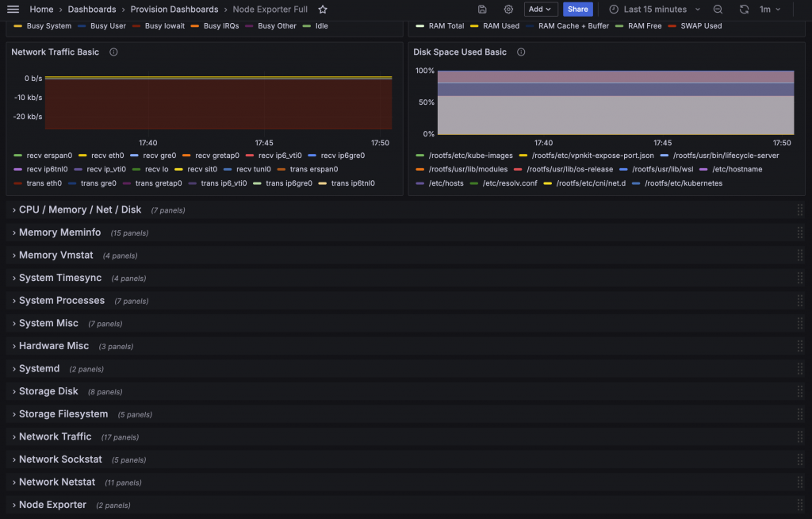Open the Last 15 minutes time range picker
The width and height of the screenshot is (812, 519).
654,10
